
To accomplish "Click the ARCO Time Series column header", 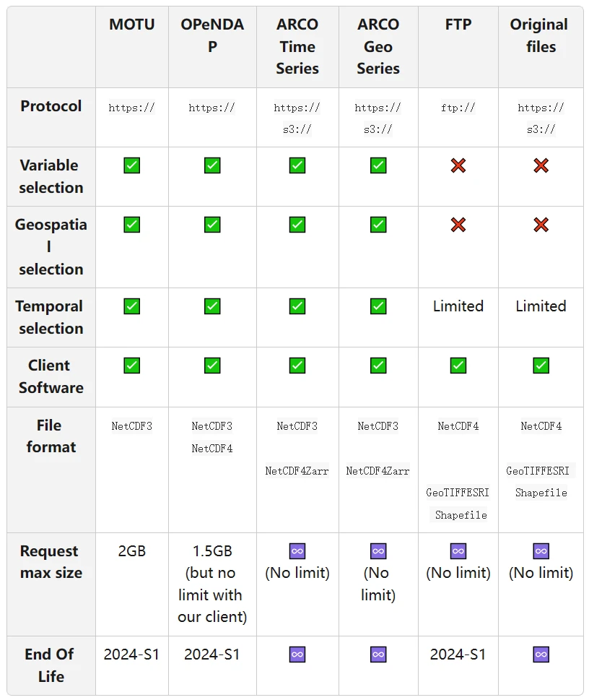I will (297, 47).
